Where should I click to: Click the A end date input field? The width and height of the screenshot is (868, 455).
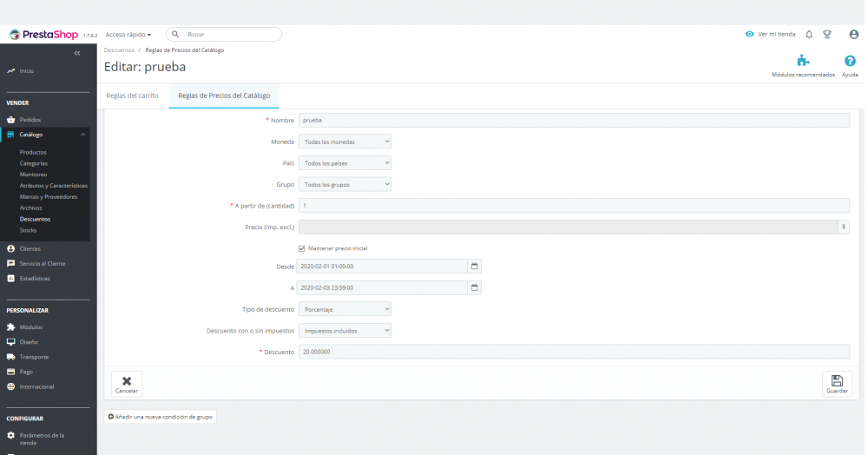pyautogui.click(x=382, y=287)
